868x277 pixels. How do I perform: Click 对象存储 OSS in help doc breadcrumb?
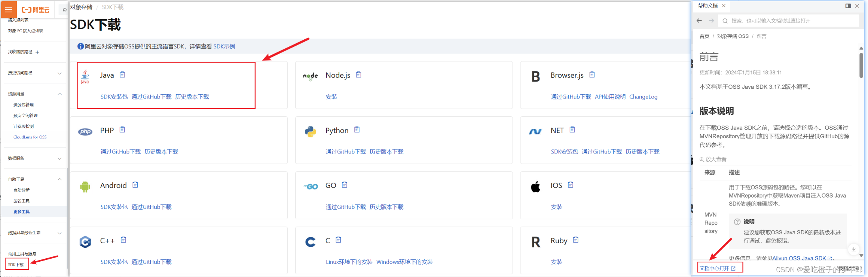click(733, 36)
